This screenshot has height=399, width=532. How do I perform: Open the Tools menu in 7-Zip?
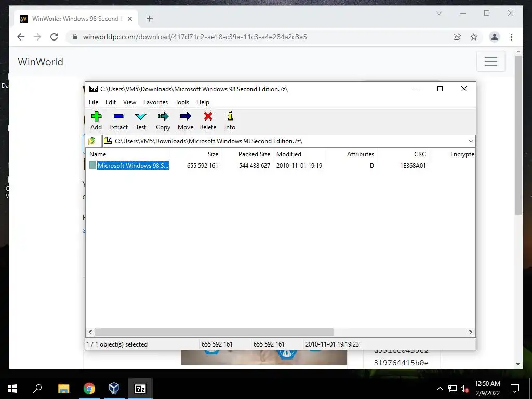click(x=182, y=102)
